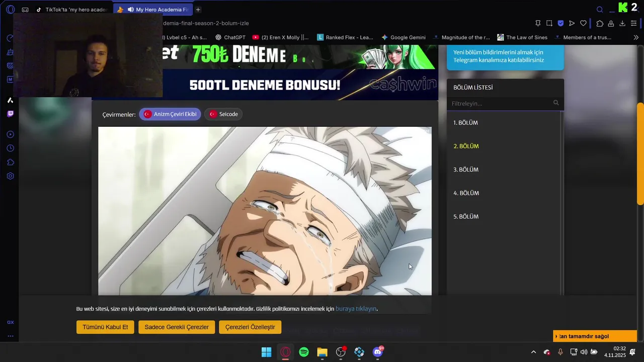Click the volume icon in system tray
Viewport: 644px width, 362px height.
click(584, 352)
